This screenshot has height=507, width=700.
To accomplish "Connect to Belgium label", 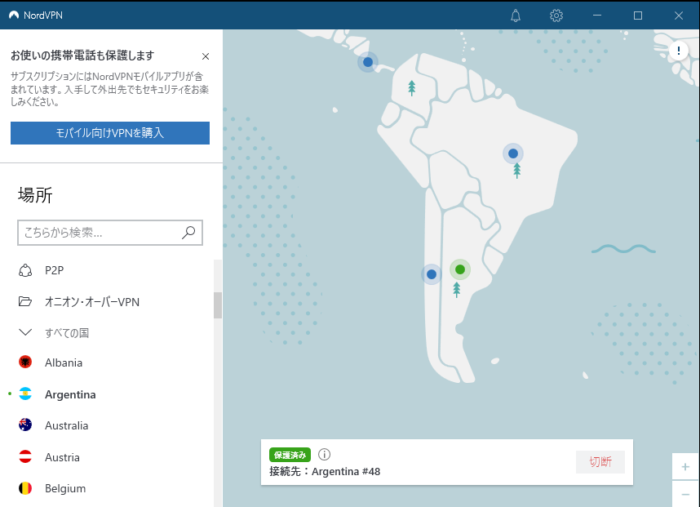I will point(65,489).
